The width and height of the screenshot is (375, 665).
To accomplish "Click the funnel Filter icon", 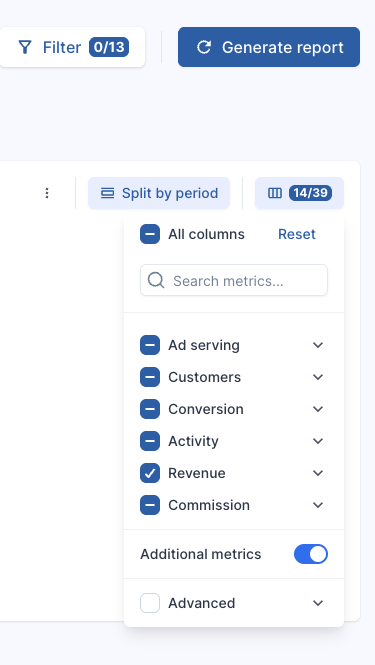I will tap(25, 47).
